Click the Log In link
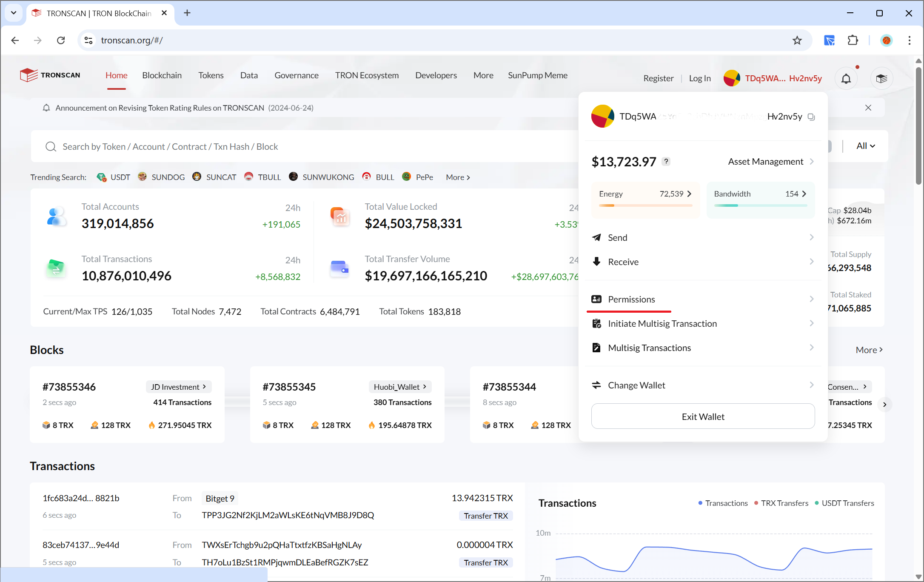 pyautogui.click(x=700, y=79)
